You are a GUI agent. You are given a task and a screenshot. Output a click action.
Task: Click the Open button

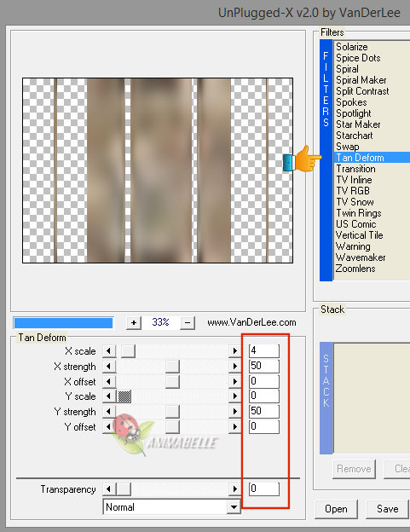point(336,509)
